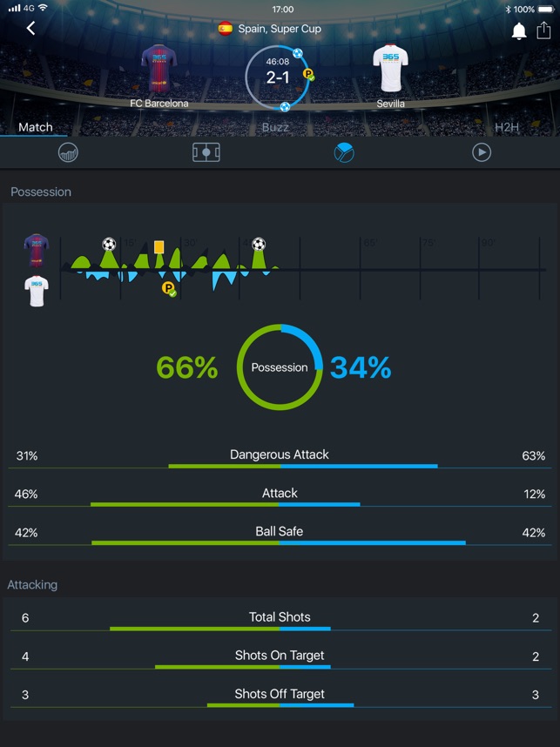Image resolution: width=560 pixels, height=747 pixels.
Task: Open the H2H tab
Action: 506,127
